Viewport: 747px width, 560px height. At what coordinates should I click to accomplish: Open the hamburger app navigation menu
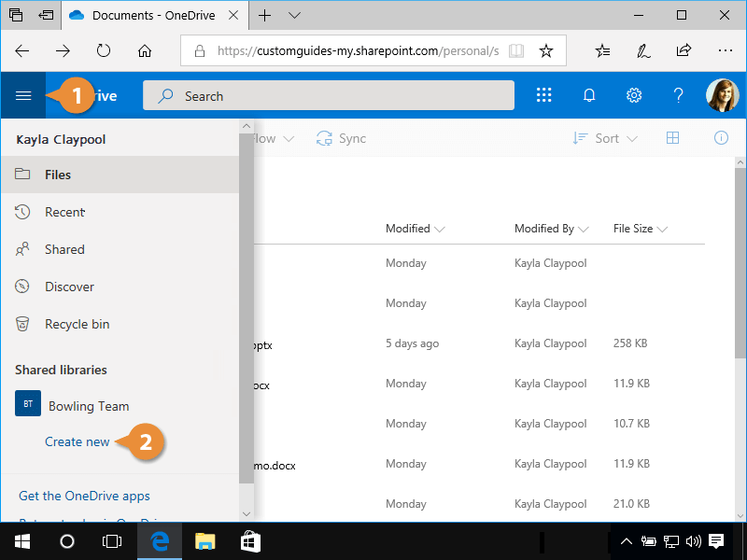pos(23,96)
